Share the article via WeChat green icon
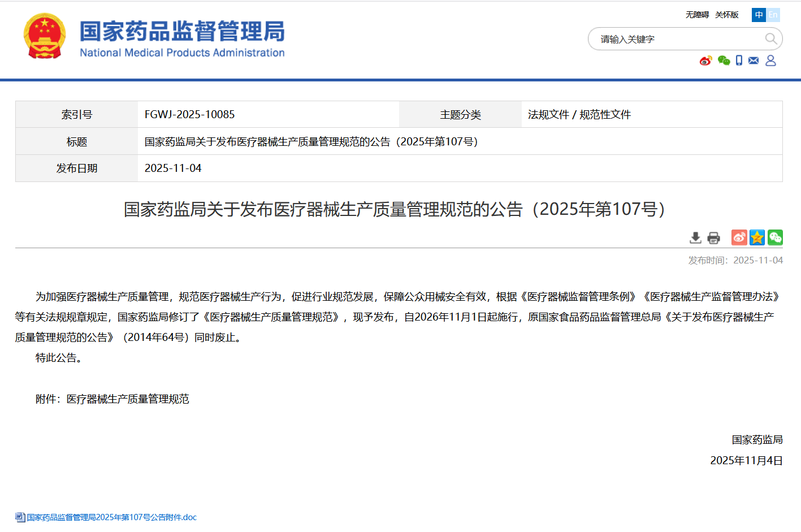This screenshot has width=801, height=532. [775, 237]
